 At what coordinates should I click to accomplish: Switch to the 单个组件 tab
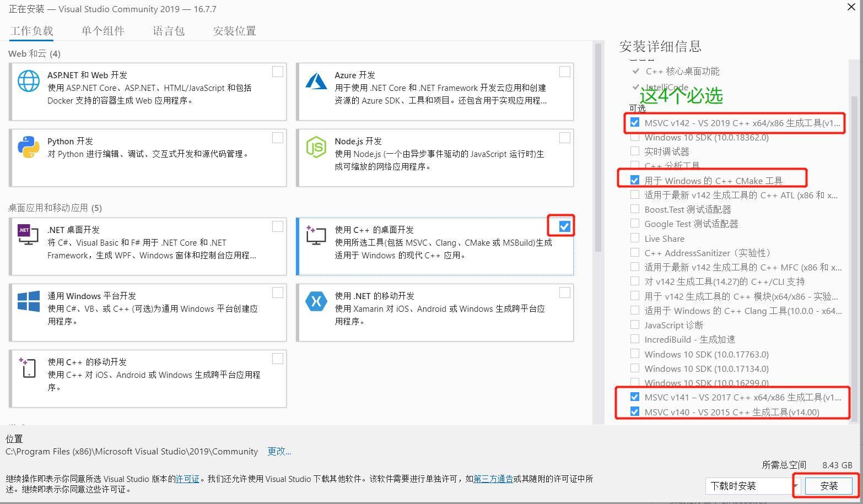click(103, 31)
